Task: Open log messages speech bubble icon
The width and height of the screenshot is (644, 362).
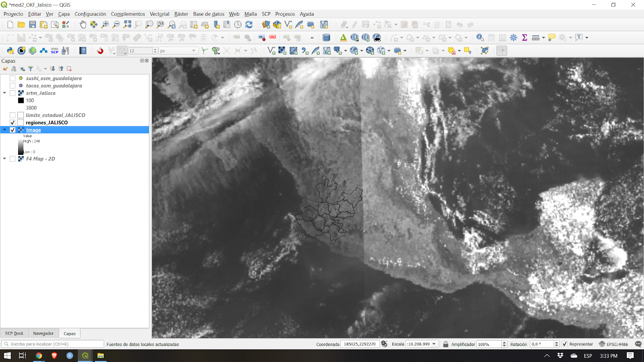Action: tap(638, 344)
